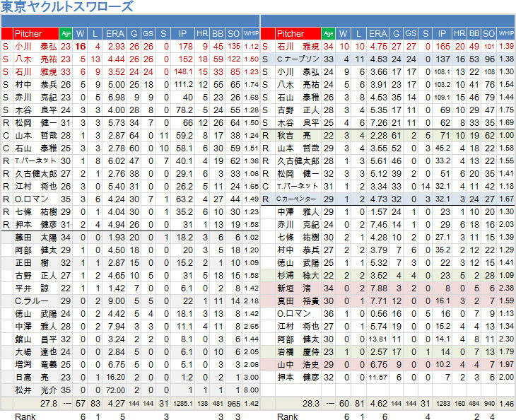The width and height of the screenshot is (516, 420).
Task: Select pitcher name 藤田 太陽
Action: click(36, 238)
